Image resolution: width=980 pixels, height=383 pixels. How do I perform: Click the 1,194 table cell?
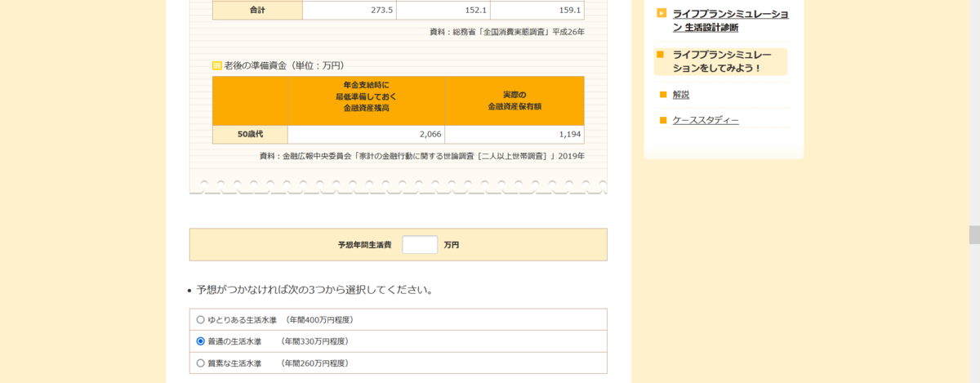514,134
